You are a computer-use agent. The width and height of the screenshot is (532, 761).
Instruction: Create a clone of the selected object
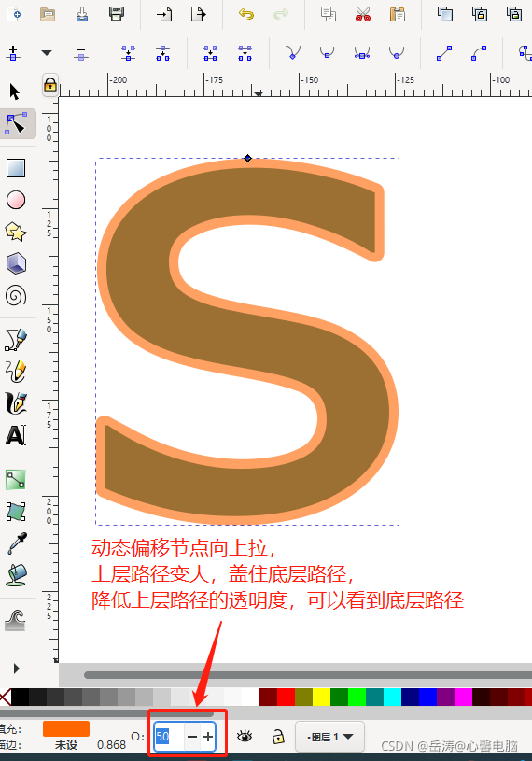(x=480, y=14)
